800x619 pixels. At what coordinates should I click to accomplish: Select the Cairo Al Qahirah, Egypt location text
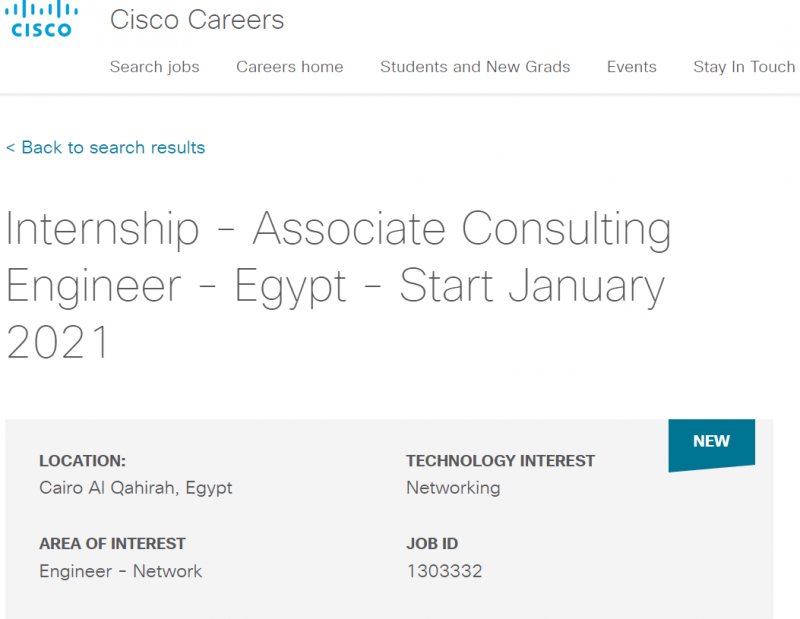pyautogui.click(x=135, y=488)
